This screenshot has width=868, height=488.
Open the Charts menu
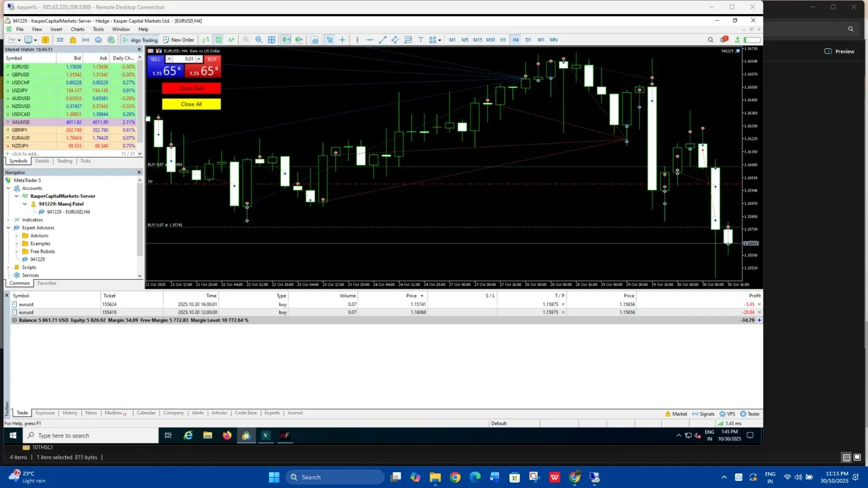point(78,29)
